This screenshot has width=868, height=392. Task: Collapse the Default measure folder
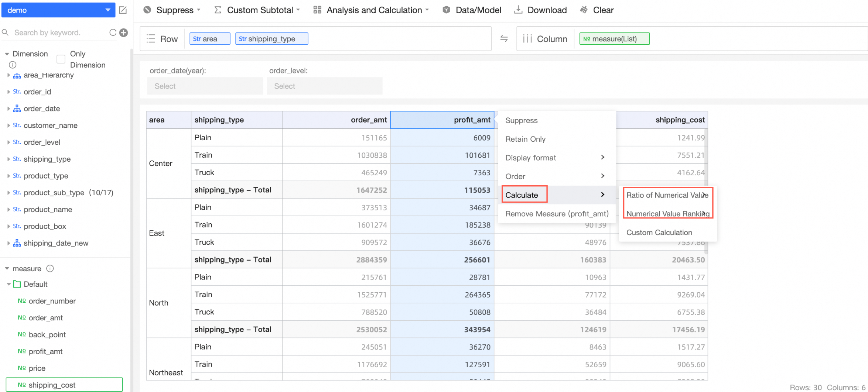[x=8, y=284]
